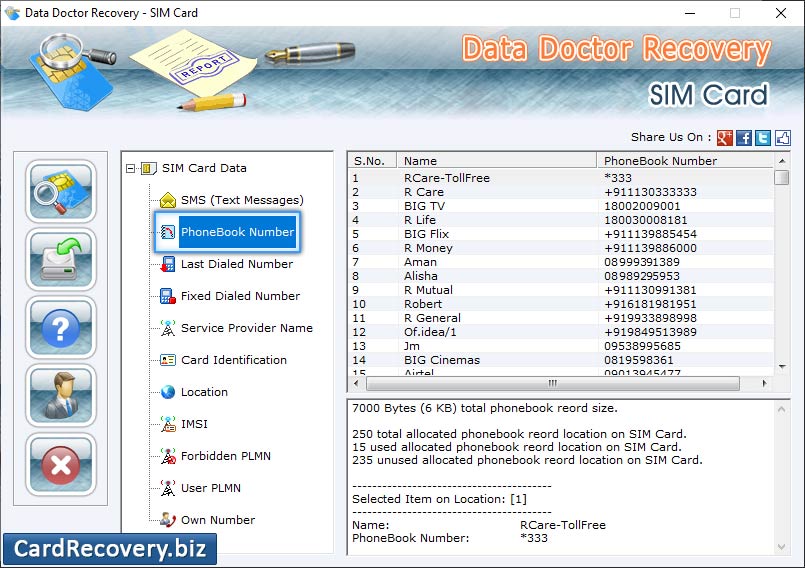Share on Google Plus icon
Viewport: 805px width, 568px height.
pyautogui.click(x=724, y=138)
